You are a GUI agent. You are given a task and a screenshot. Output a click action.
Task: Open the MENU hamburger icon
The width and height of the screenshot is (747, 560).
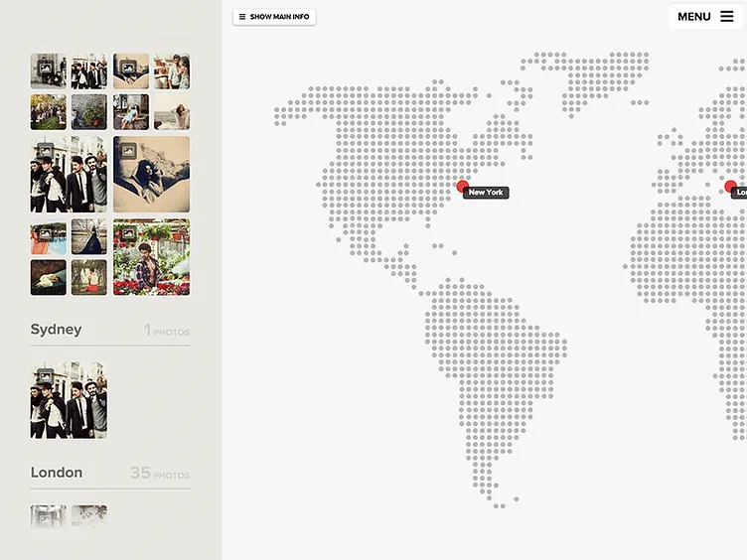coord(726,16)
